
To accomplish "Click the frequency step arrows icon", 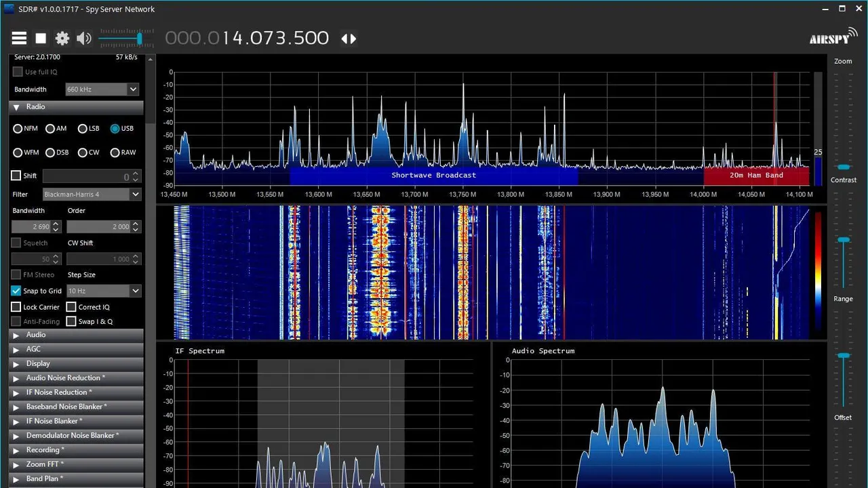I will [x=349, y=39].
